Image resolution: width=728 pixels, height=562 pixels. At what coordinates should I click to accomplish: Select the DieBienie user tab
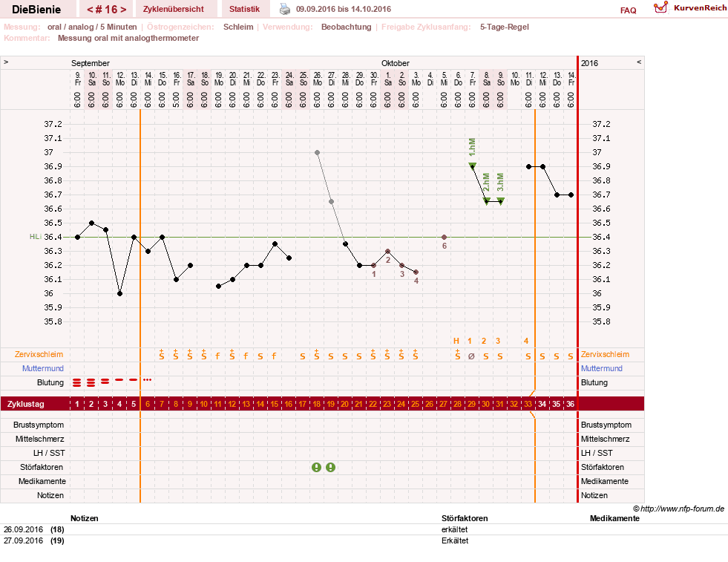[x=36, y=10]
